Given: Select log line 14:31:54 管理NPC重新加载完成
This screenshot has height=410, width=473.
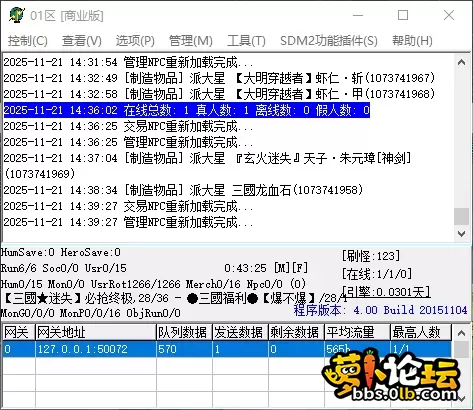Looking at the screenshot, I should (128, 62).
